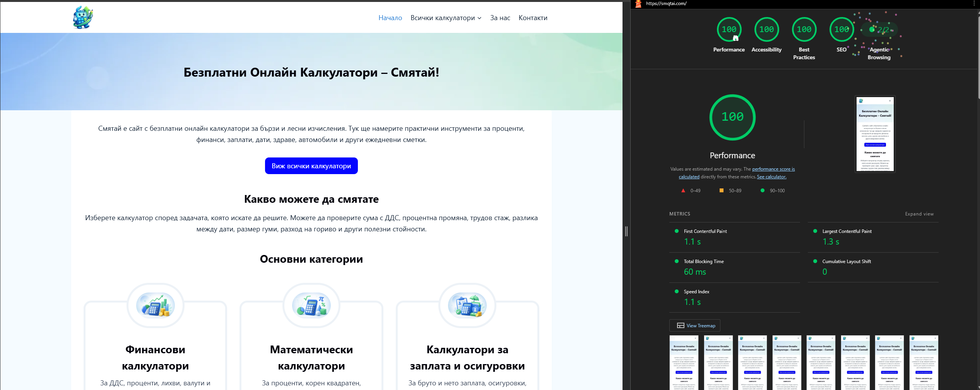This screenshot has width=980, height=390.
Task: Open the See calculator link
Action: [771, 177]
